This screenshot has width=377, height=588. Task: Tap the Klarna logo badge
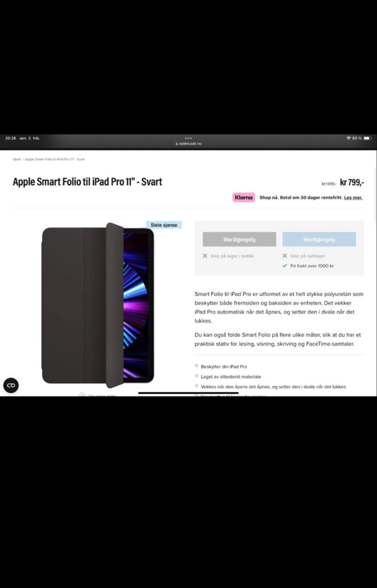[243, 198]
